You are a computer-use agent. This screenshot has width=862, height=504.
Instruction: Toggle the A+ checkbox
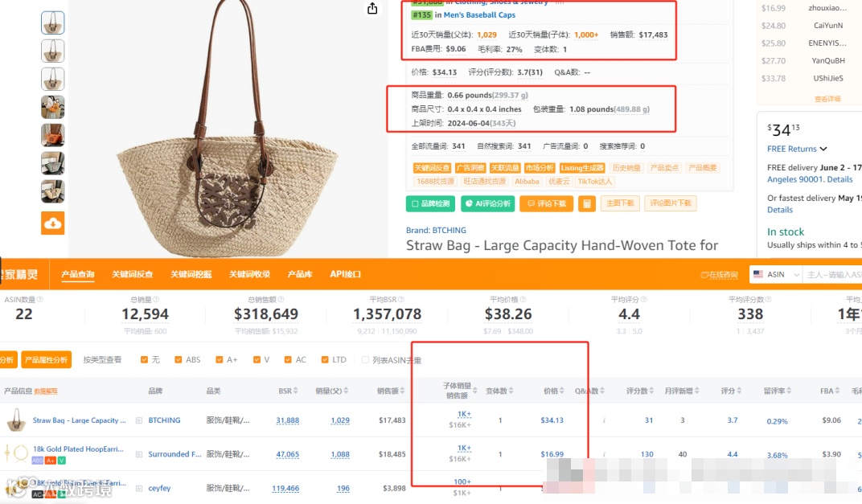pos(220,360)
